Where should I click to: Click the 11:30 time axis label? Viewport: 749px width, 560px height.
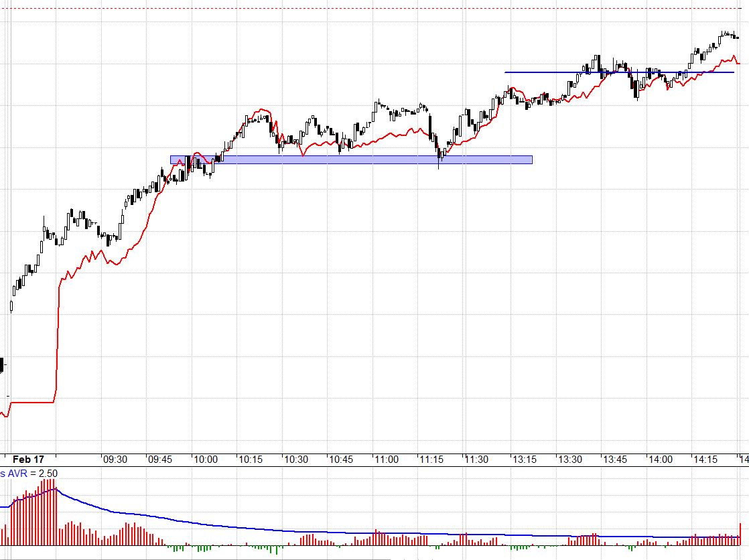pos(477,460)
